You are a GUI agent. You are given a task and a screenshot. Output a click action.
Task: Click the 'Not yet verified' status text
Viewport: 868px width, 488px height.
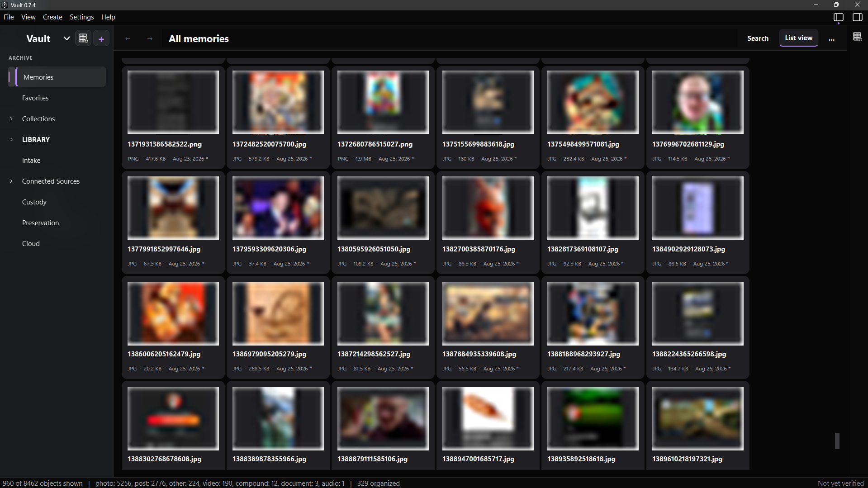(x=840, y=483)
